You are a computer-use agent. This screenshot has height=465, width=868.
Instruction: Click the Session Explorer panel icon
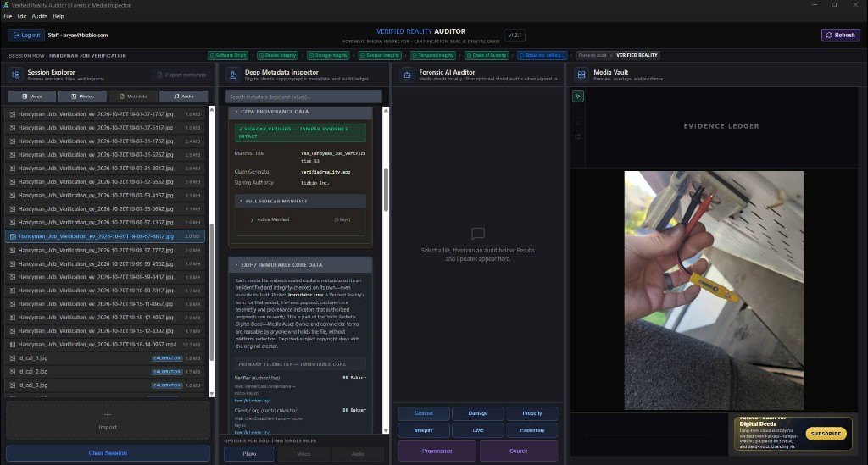[x=15, y=75]
